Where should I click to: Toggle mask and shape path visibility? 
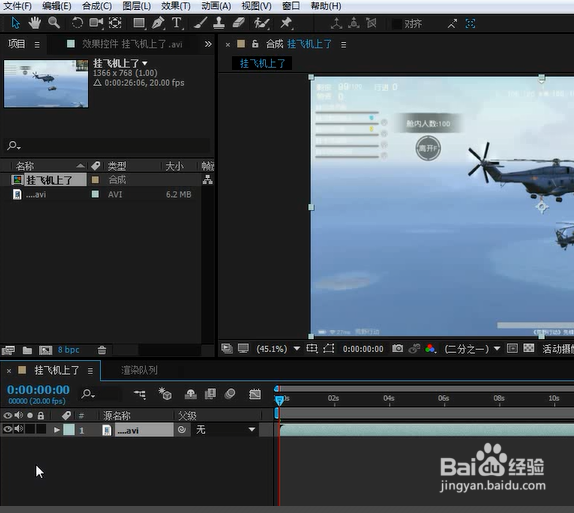click(329, 348)
